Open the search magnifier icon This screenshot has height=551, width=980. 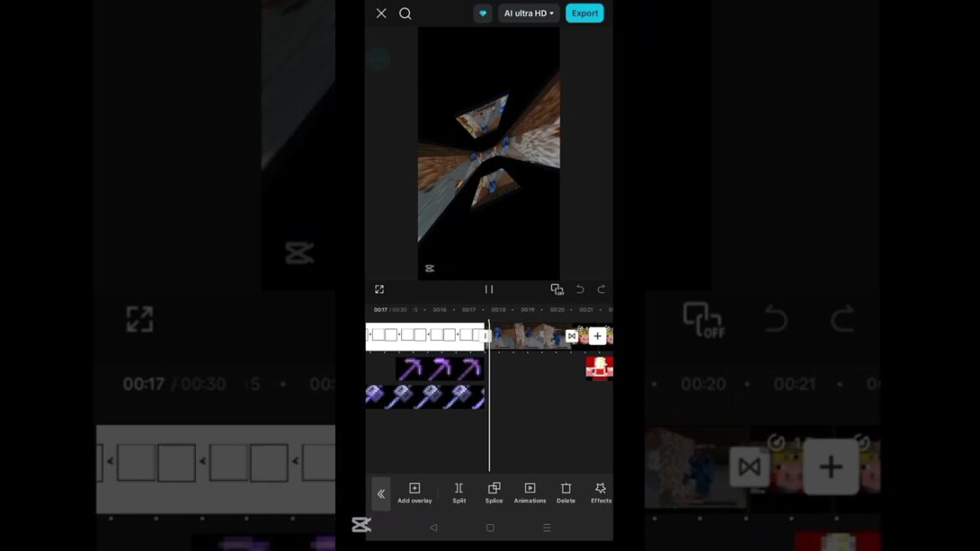pyautogui.click(x=405, y=13)
